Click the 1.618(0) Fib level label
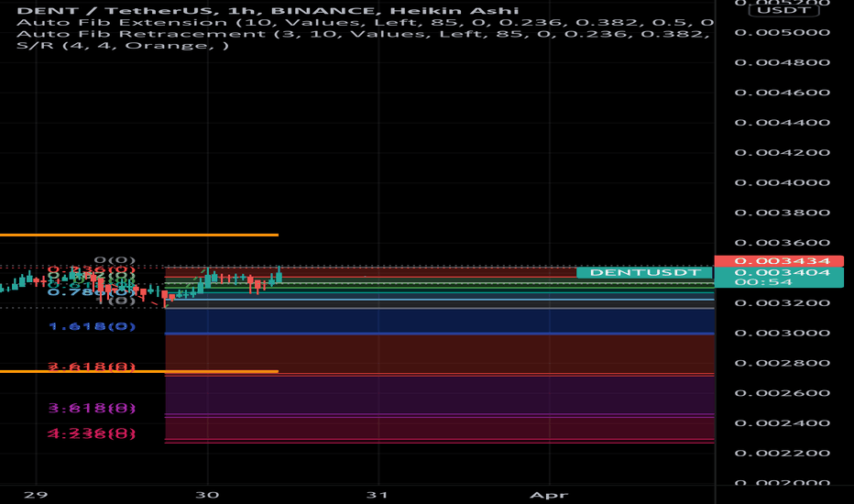Viewport: 854px width, 504px height. (x=92, y=326)
